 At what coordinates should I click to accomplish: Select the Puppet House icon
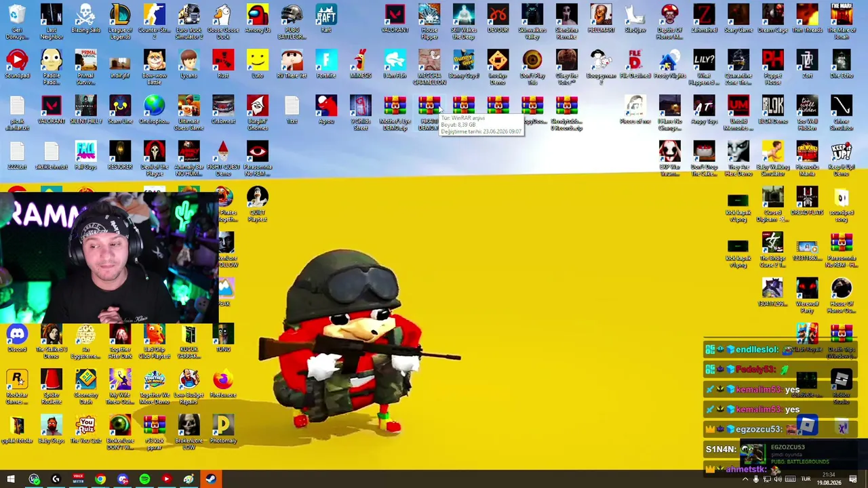(772, 66)
